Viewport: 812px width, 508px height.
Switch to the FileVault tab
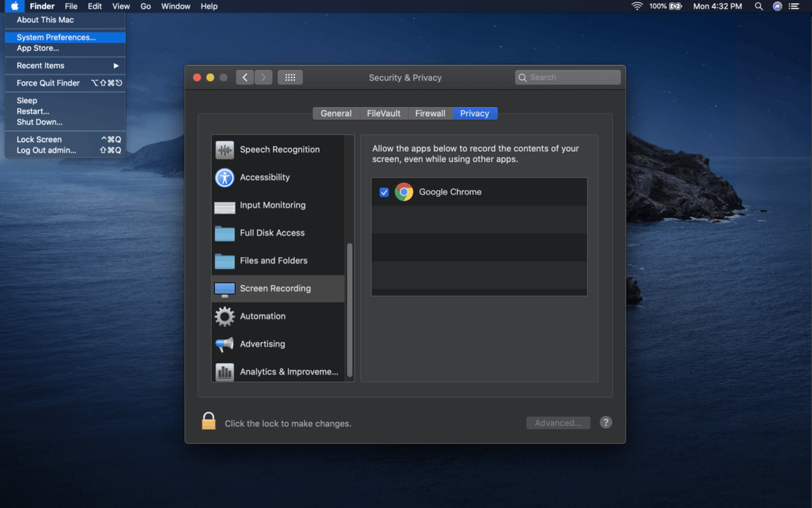(x=383, y=113)
